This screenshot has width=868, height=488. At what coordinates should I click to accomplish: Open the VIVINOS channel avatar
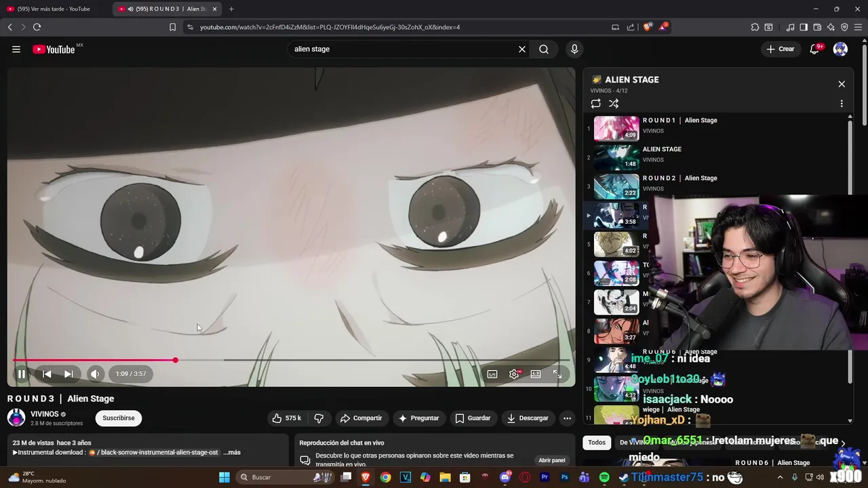pos(16,418)
